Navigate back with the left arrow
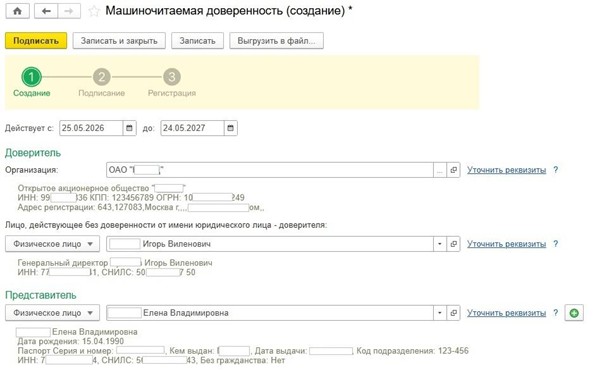The width and height of the screenshot is (602, 372). tap(46, 11)
